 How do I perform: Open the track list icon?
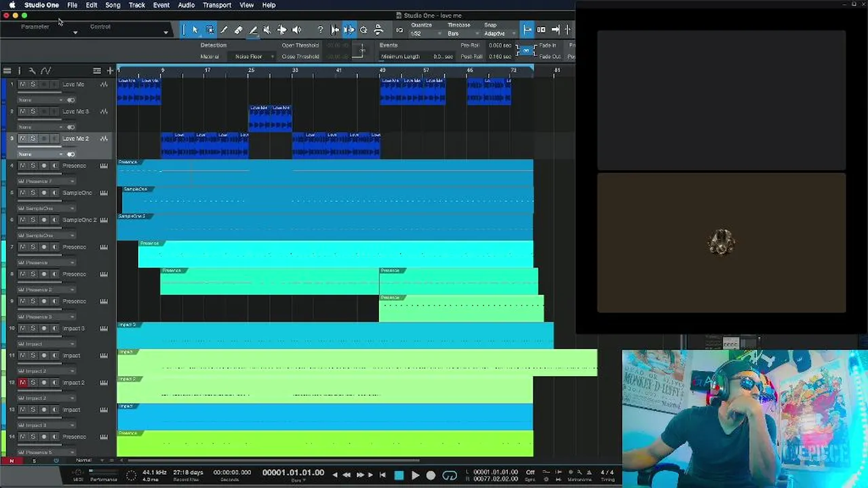coord(7,70)
